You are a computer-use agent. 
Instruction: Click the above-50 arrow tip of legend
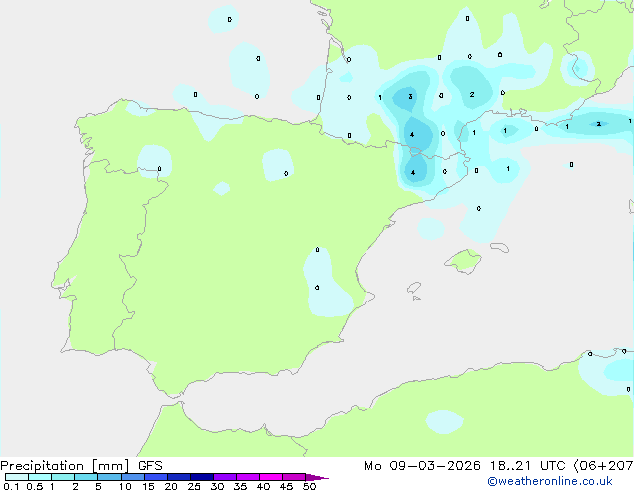(317, 477)
